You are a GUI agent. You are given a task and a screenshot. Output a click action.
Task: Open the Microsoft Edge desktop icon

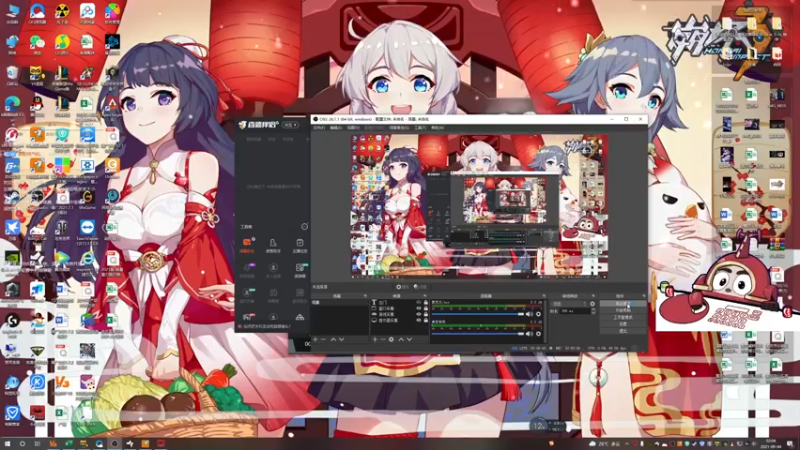12,105
